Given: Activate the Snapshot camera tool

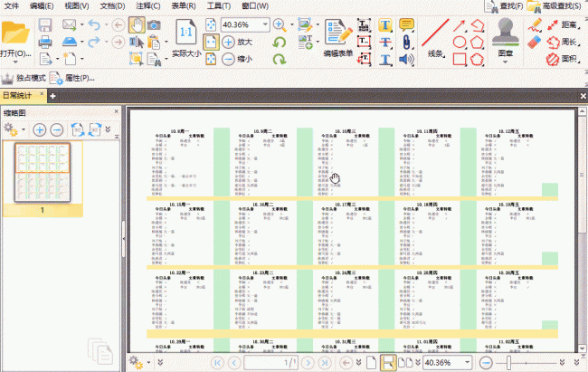Looking at the screenshot, I should pos(154,25).
